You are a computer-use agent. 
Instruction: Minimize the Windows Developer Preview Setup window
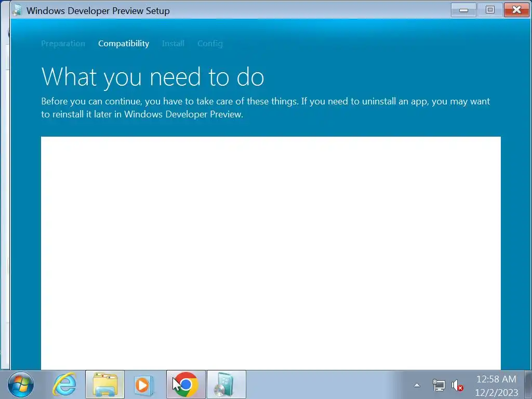click(x=463, y=10)
